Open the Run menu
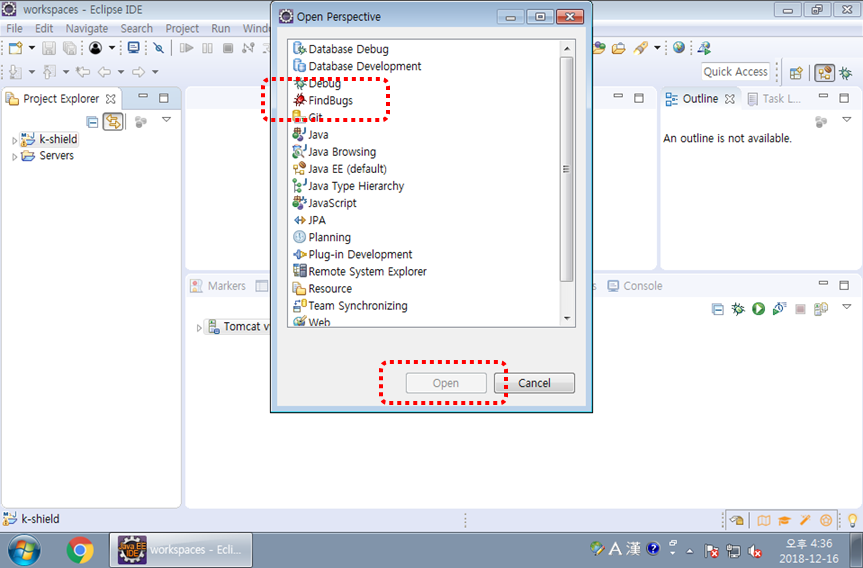The image size is (863, 568). pos(221,28)
